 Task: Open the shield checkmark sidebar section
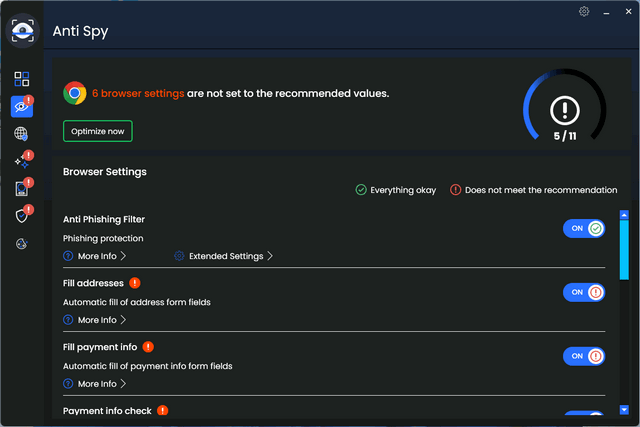(22, 215)
